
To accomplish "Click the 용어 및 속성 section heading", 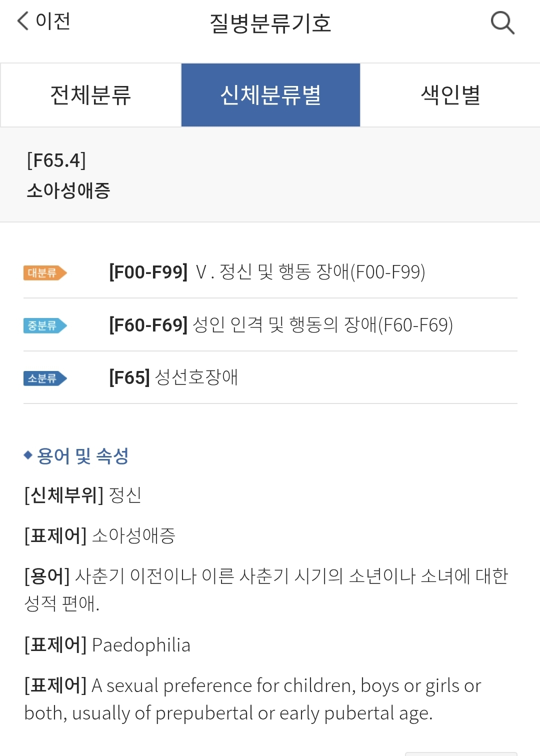I will (x=83, y=456).
